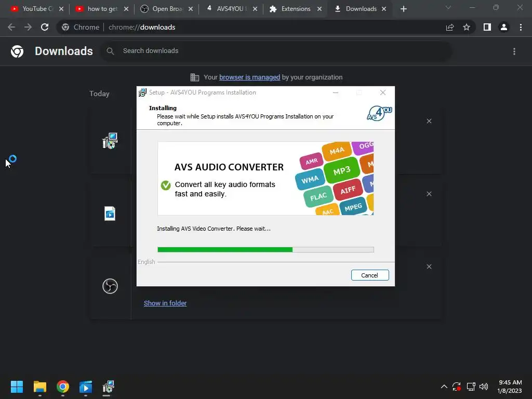Minimize the AVS4YOU setup dialog
532x399 pixels.
336,92
